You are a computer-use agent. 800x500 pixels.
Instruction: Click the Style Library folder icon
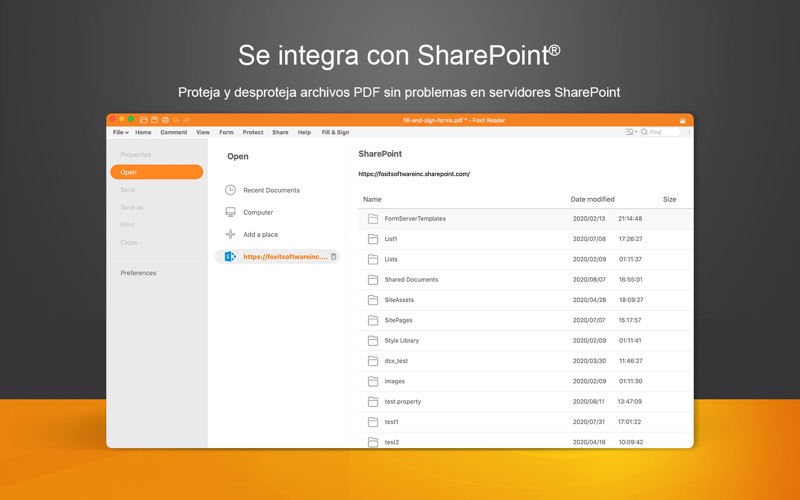click(x=373, y=340)
